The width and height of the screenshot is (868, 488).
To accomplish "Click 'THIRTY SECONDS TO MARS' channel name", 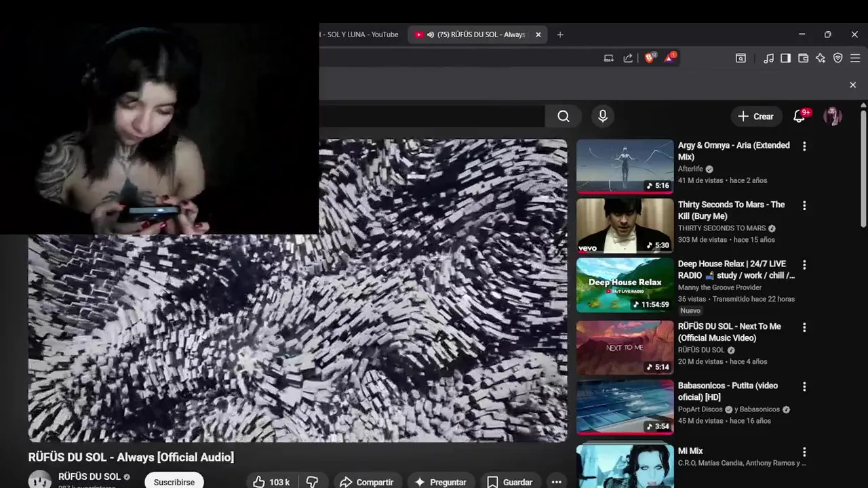I will pyautogui.click(x=722, y=228).
